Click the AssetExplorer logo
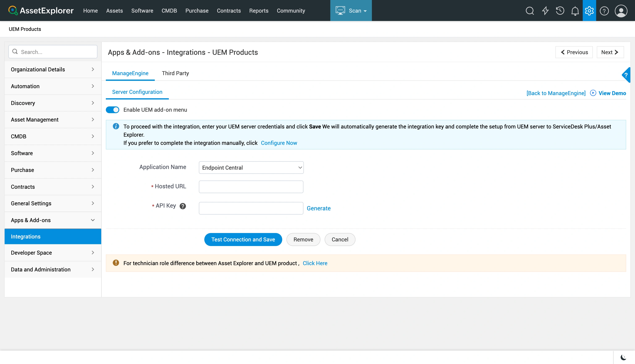The image size is (635, 364). point(41,10)
